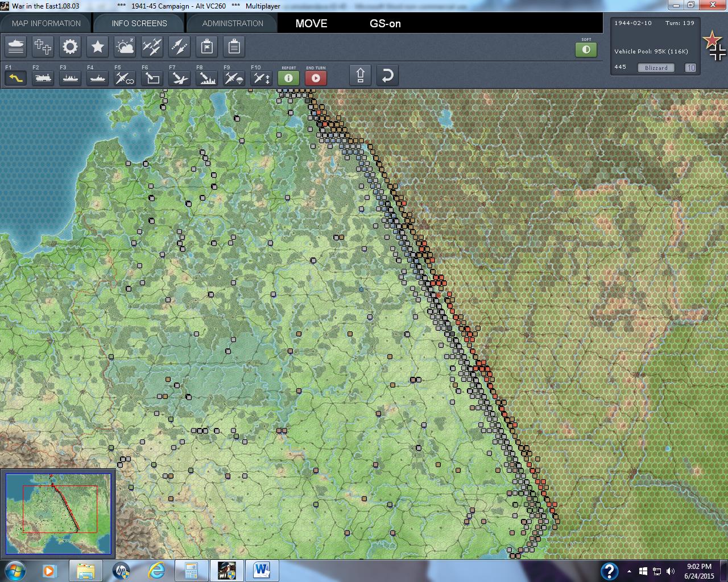The image size is (728, 582).
Task: Launch Internet Explorer from taskbar
Action: point(156,570)
